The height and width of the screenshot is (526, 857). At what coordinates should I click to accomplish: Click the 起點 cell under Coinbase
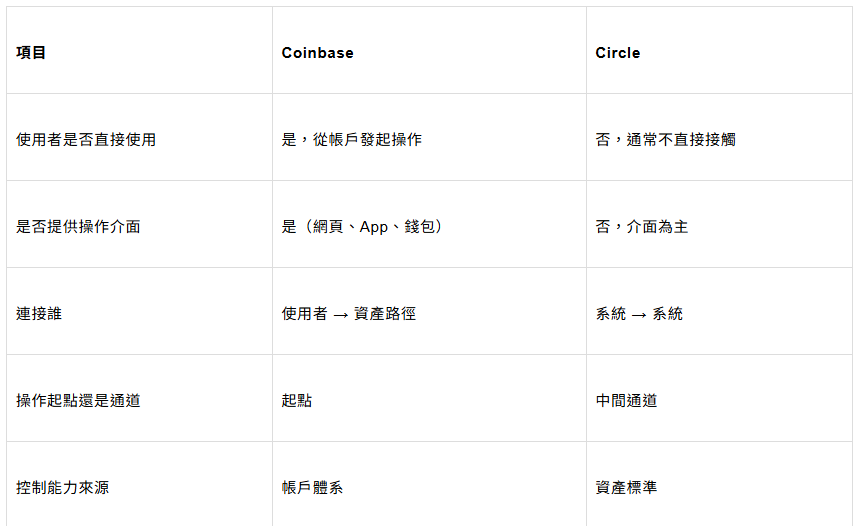click(297, 401)
